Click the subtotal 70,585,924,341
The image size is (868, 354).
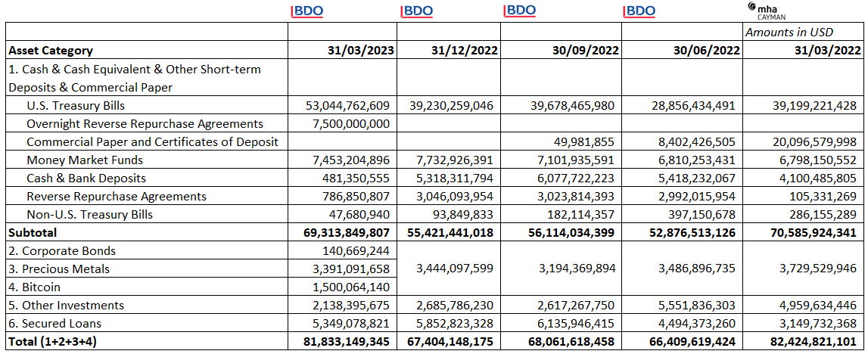click(814, 233)
